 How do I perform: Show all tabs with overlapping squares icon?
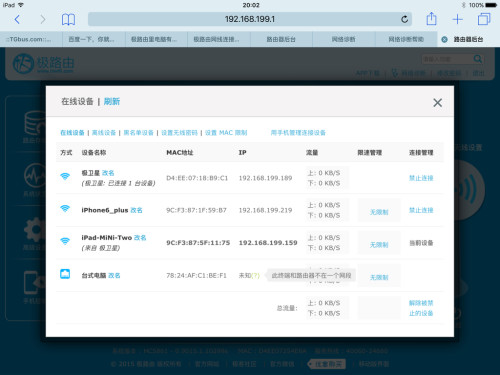coord(484,19)
